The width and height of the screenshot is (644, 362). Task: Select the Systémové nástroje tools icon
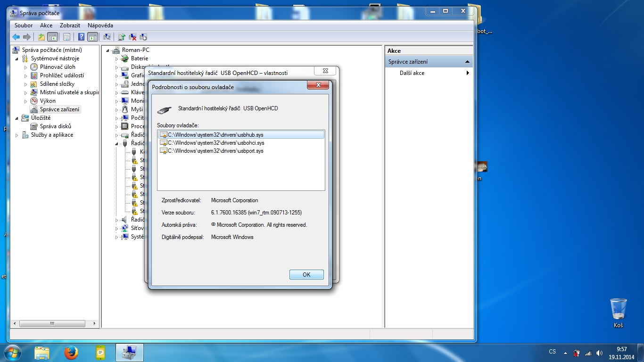pyautogui.click(x=25, y=58)
